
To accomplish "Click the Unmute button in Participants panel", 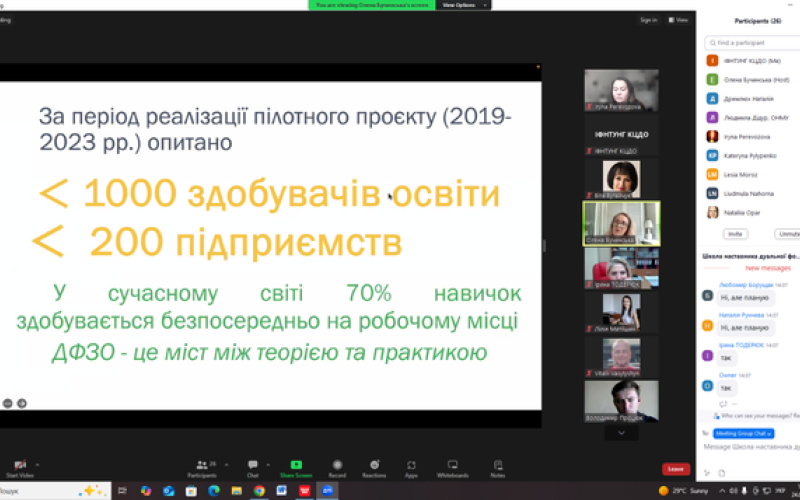I will (788, 234).
